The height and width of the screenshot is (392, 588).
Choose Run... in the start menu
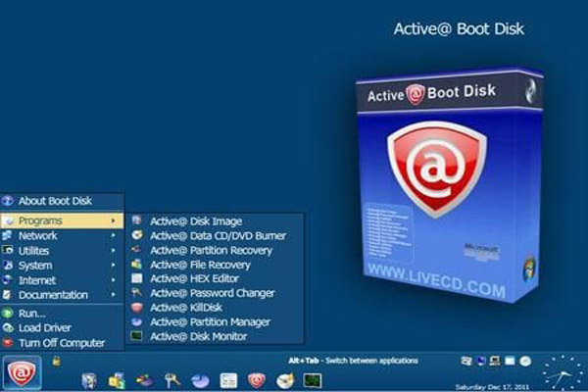(63, 314)
